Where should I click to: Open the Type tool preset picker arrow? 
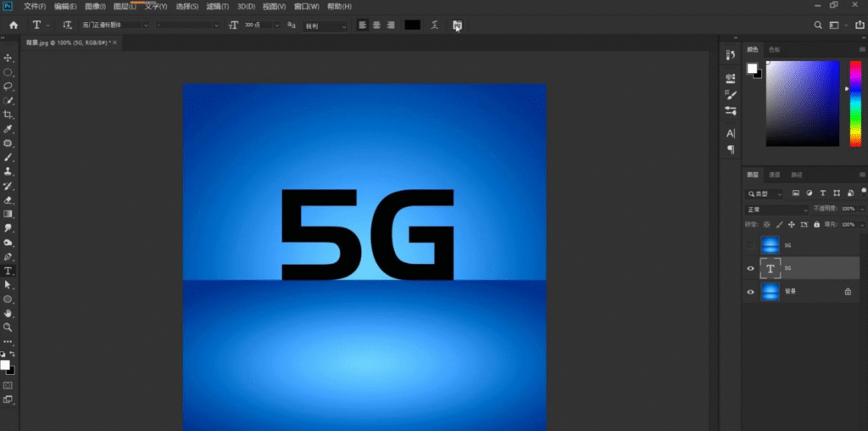pos(48,25)
